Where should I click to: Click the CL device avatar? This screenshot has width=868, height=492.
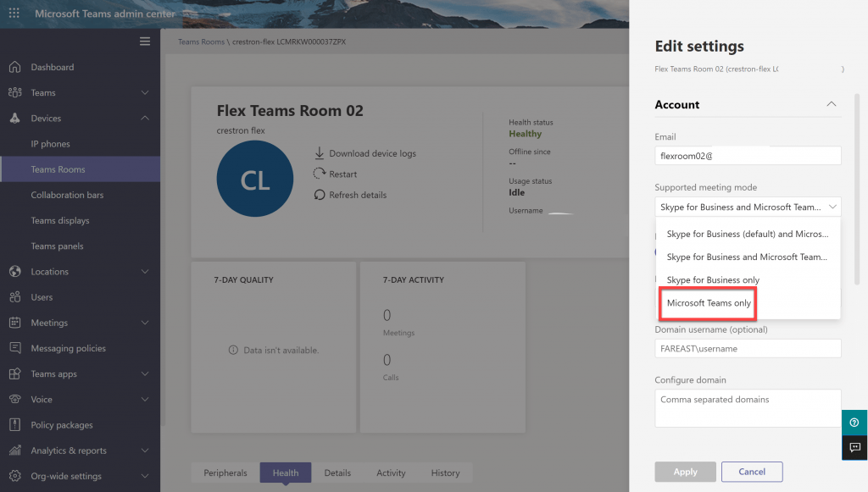254,179
